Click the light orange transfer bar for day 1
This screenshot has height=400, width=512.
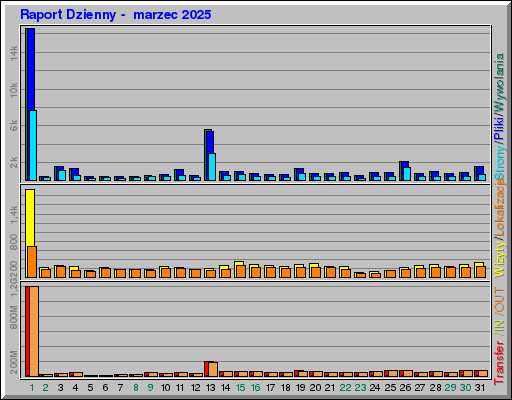(x=34, y=331)
